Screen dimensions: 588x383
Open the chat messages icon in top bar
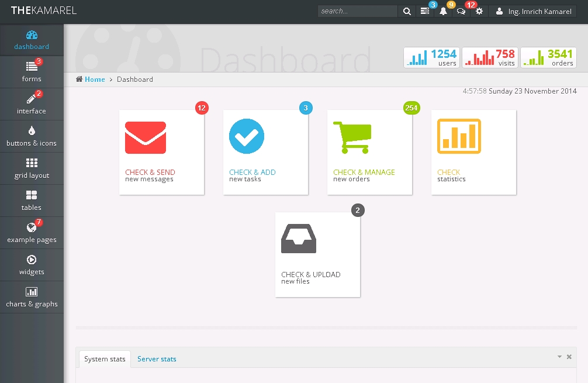tap(461, 11)
